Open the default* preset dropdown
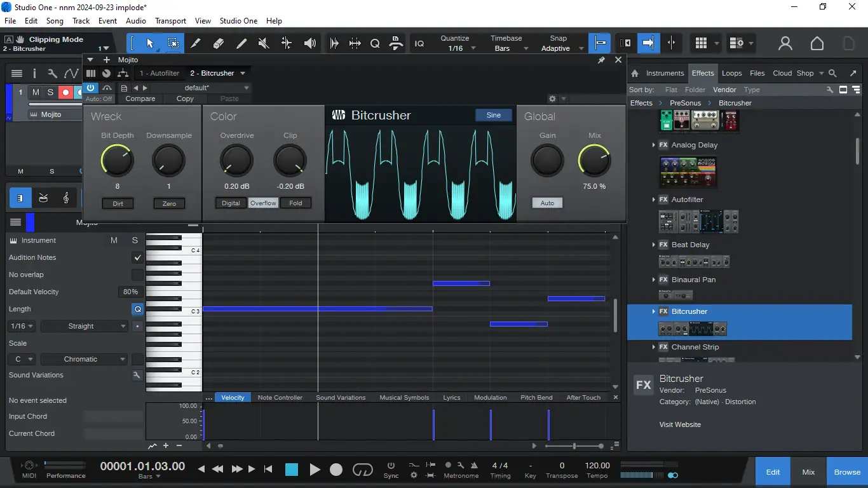Viewport: 868px width, 488px height. point(201,88)
